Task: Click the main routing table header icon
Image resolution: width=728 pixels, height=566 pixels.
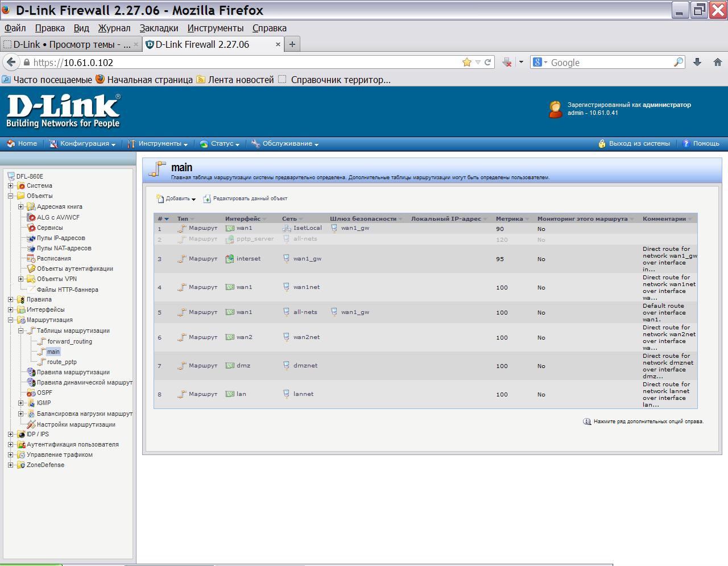Action: point(157,169)
